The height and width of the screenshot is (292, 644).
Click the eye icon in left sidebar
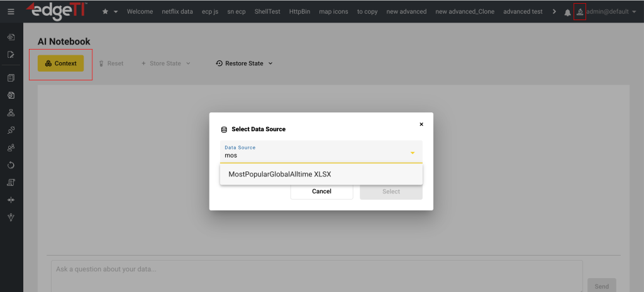pyautogui.click(x=11, y=37)
